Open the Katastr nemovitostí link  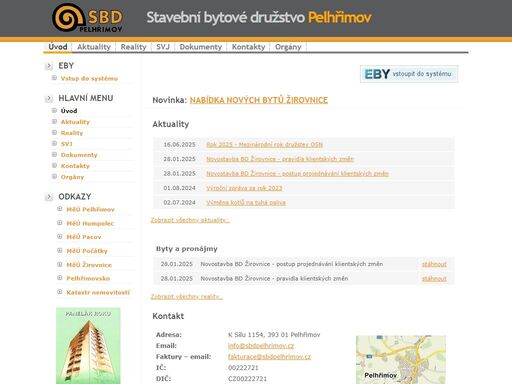click(98, 292)
